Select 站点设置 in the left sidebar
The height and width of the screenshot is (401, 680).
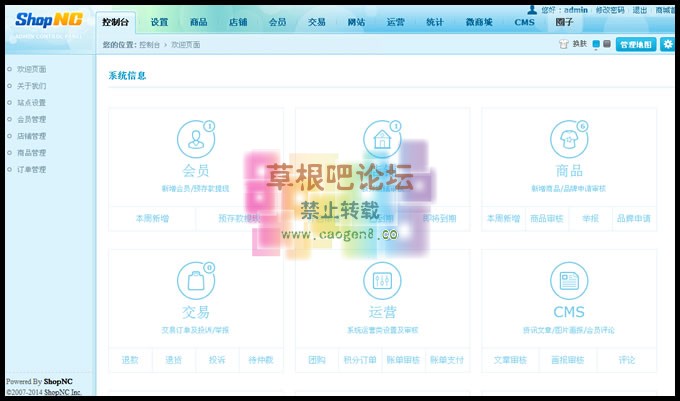32,102
